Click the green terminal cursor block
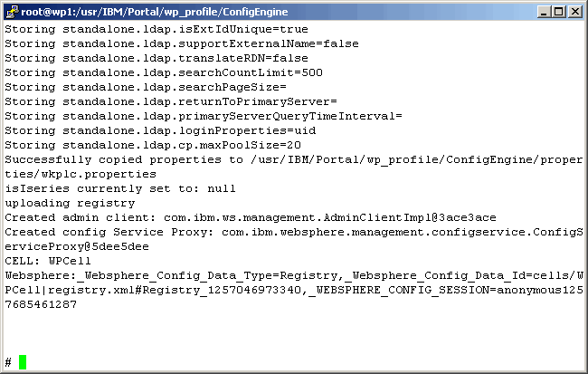588x374 pixels. [23, 362]
